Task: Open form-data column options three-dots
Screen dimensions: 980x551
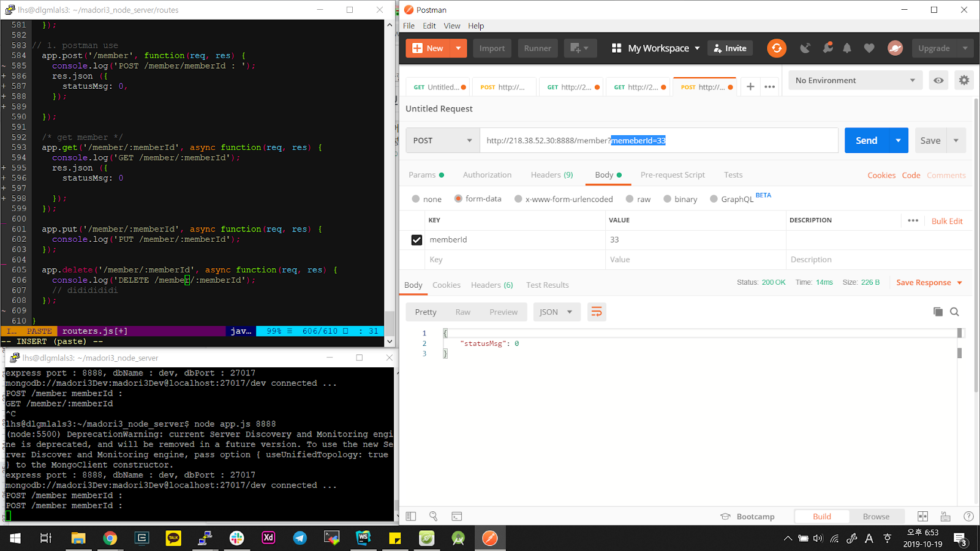Action: (x=913, y=220)
